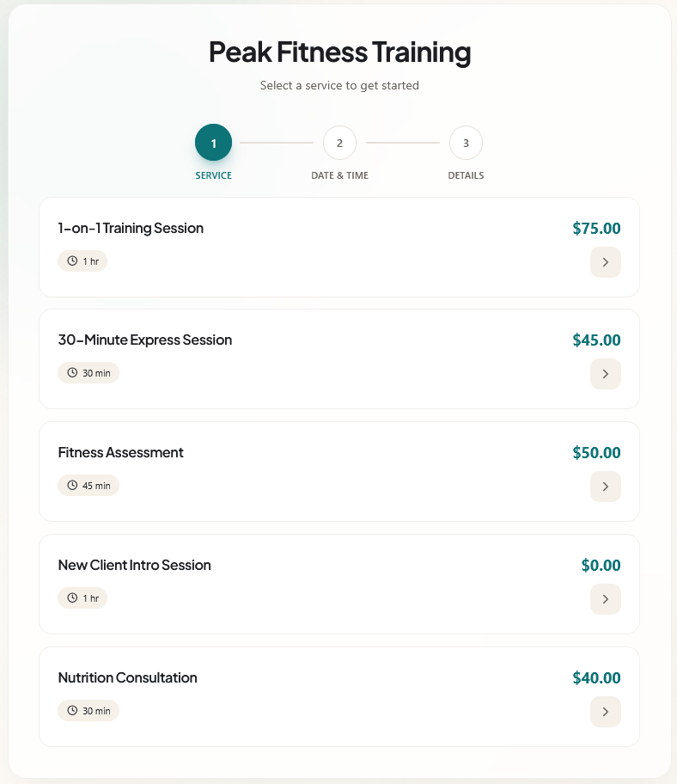
Task: Select the SERVICE step label
Action: (x=213, y=175)
